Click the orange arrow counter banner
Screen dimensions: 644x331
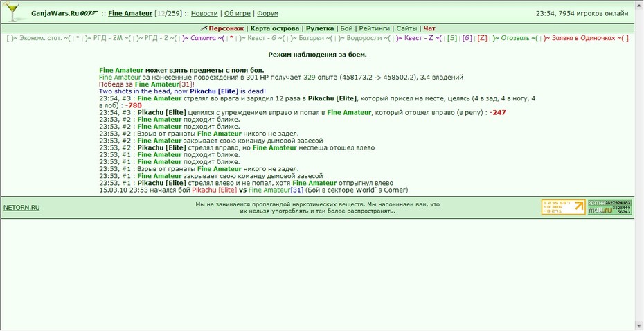click(x=564, y=207)
